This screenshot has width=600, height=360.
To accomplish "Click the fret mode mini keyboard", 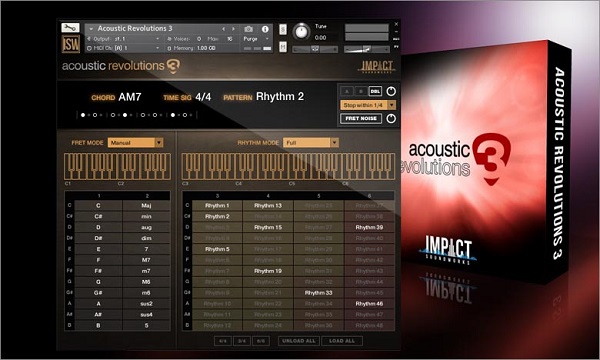I will click(117, 166).
